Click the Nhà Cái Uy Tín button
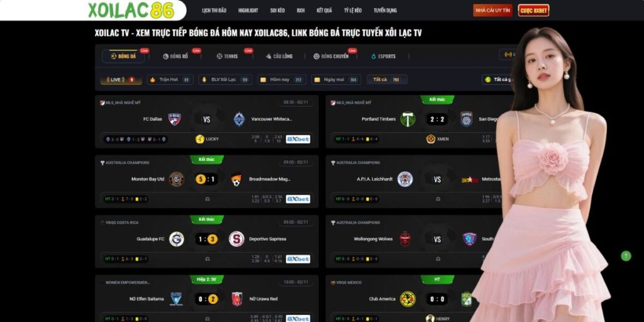 point(492,10)
